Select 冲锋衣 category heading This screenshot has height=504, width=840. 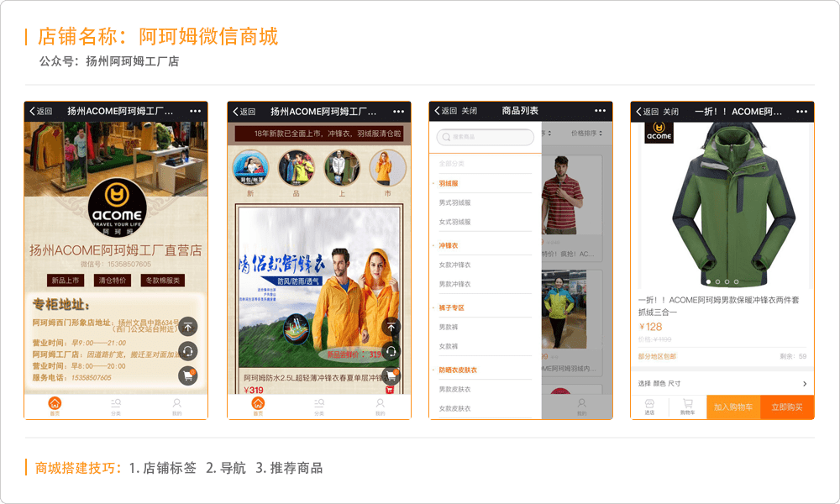click(x=449, y=246)
